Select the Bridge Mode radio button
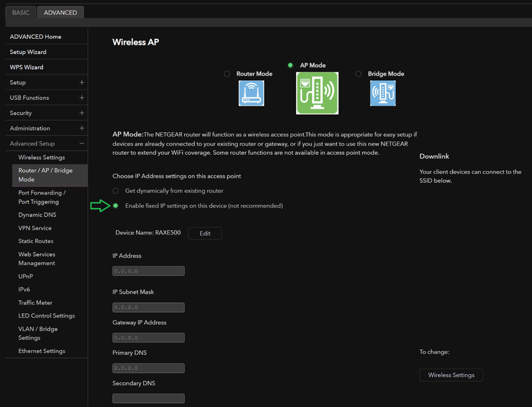This screenshot has height=407, width=532. (358, 74)
